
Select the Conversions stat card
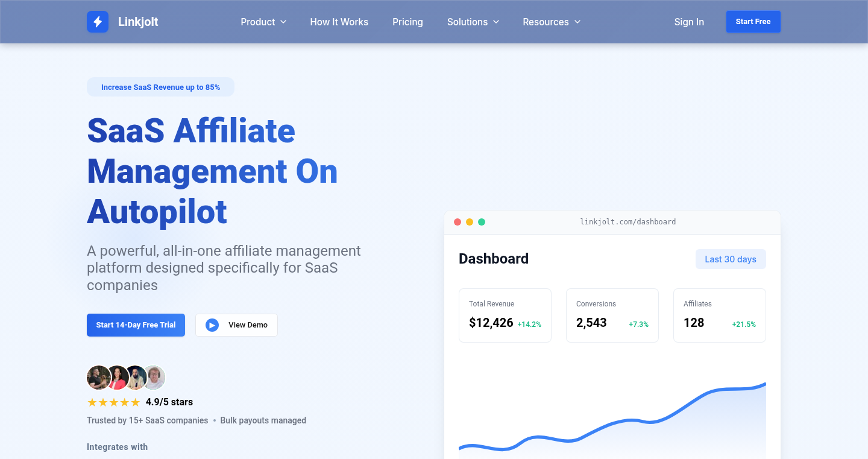tap(612, 315)
